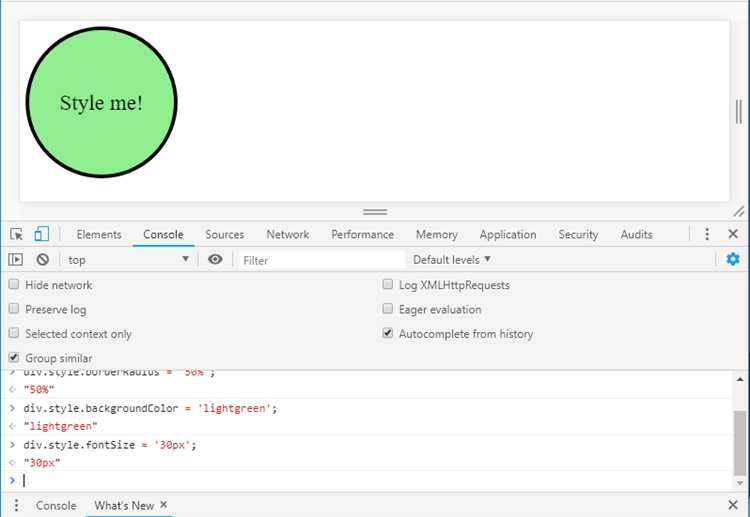Close the What's New drawer tab
The height and width of the screenshot is (517, 750).
(x=164, y=505)
